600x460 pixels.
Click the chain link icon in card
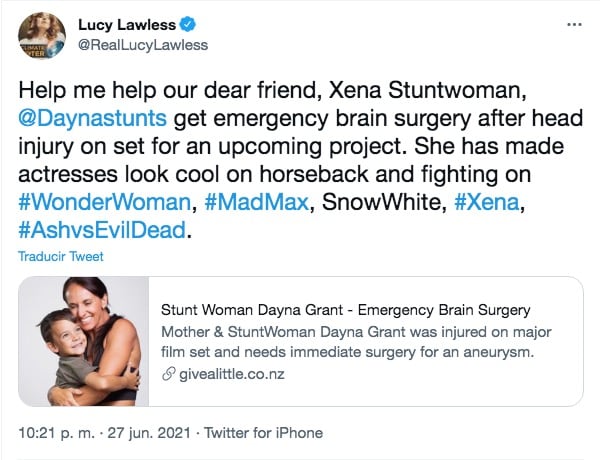click(167, 374)
